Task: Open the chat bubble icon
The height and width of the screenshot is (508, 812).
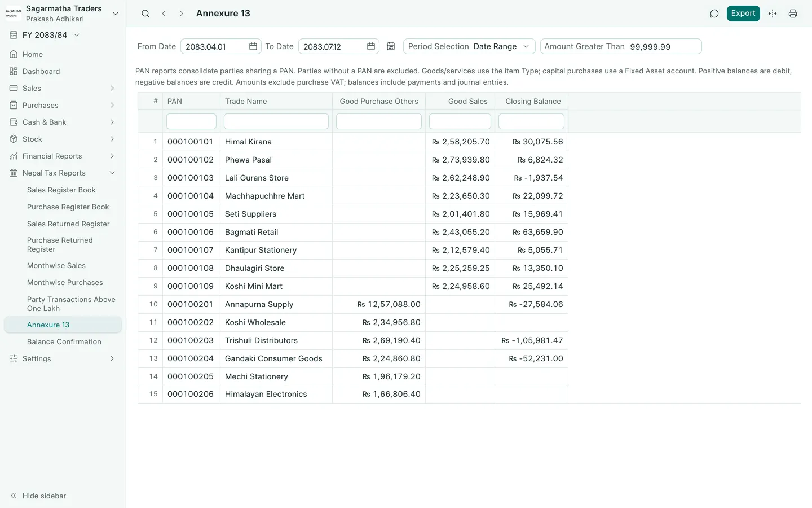Action: click(x=714, y=14)
